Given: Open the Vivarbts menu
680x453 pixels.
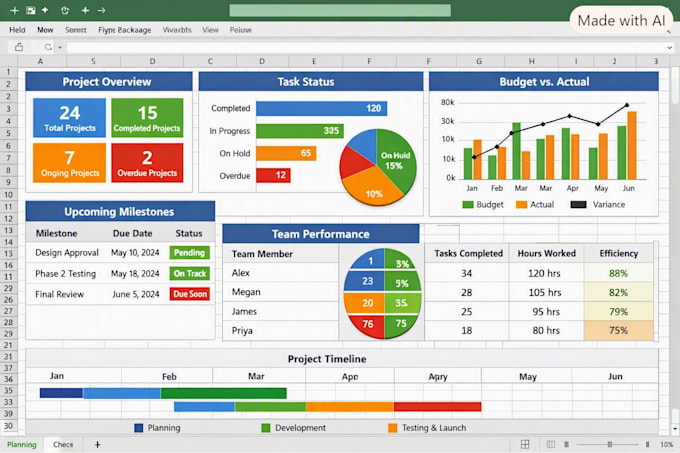Looking at the screenshot, I should tap(177, 30).
